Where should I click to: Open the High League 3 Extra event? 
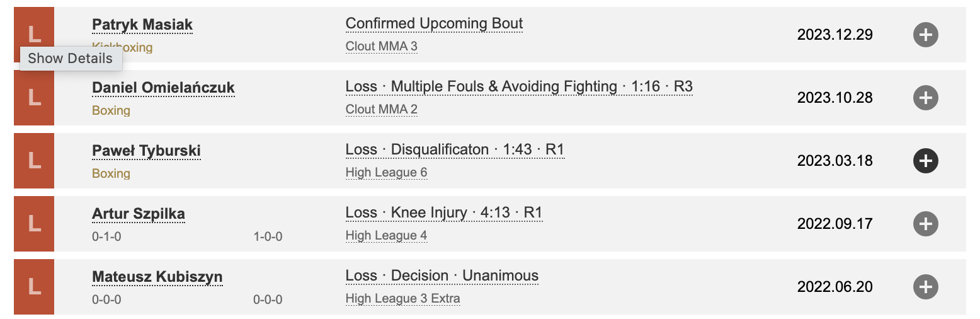click(x=402, y=298)
